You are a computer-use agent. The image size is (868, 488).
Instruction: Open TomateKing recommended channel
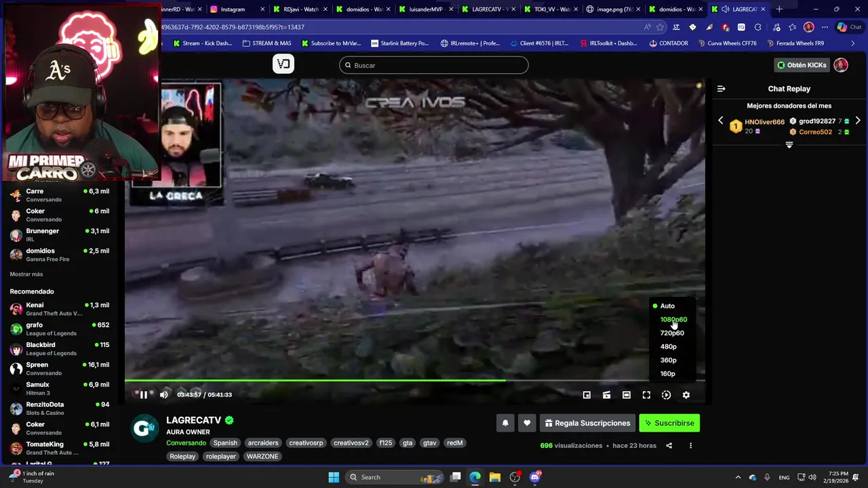60,448
